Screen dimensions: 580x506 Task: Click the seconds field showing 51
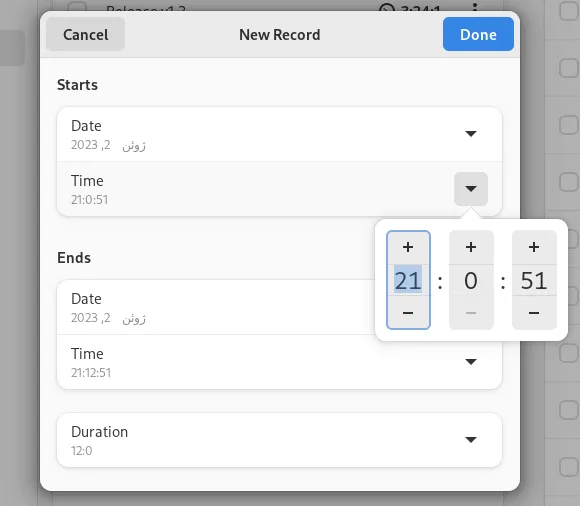click(x=534, y=280)
